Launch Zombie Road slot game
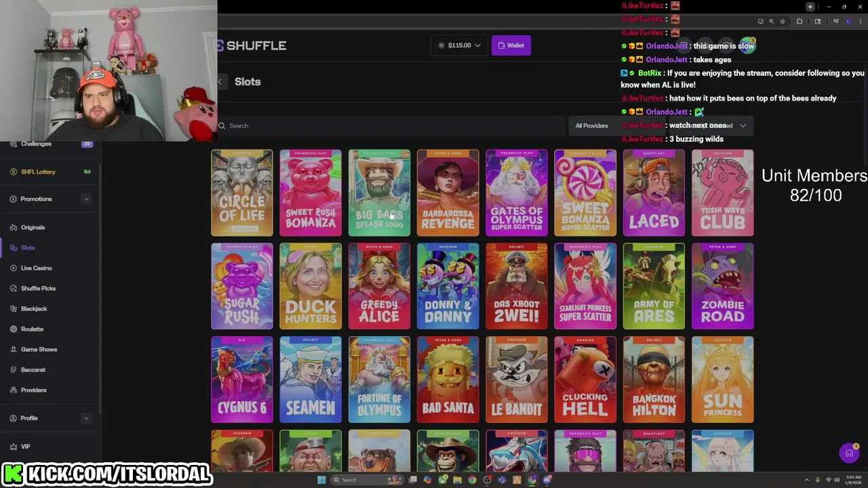 coord(722,286)
